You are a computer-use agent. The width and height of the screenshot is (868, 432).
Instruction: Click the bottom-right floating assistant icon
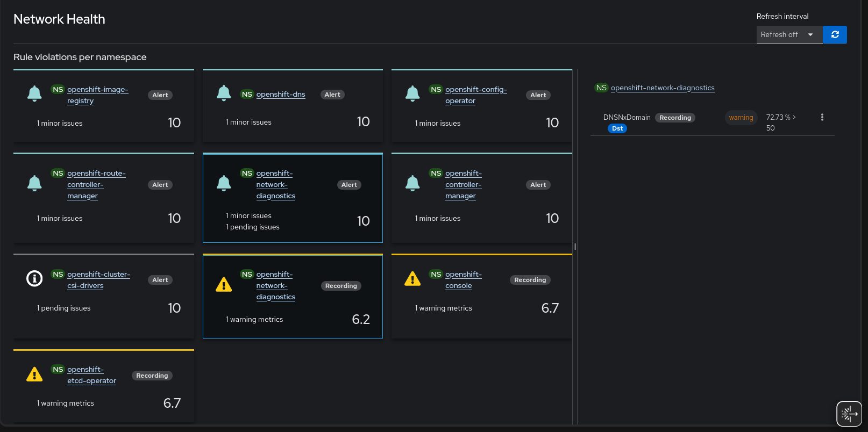click(849, 414)
